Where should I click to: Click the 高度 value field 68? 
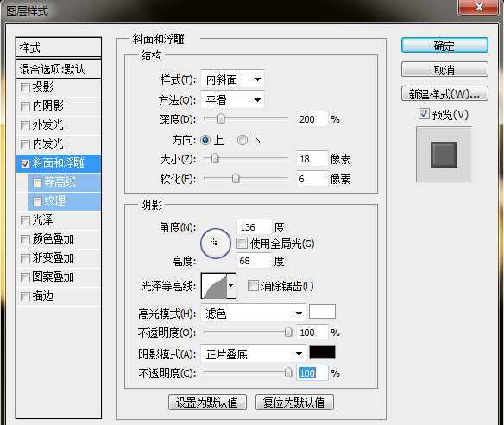coord(255,261)
